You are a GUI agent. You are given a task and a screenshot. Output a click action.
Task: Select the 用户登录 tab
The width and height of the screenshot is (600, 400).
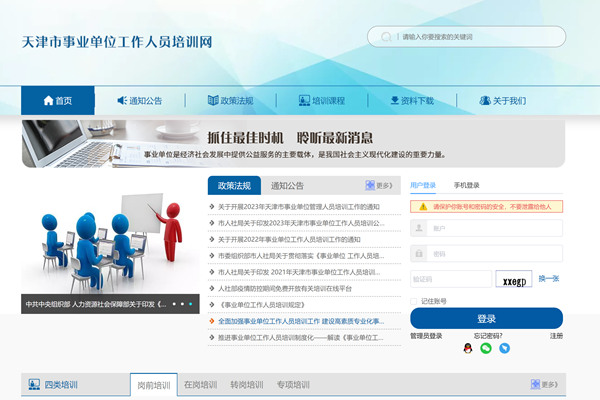click(423, 185)
